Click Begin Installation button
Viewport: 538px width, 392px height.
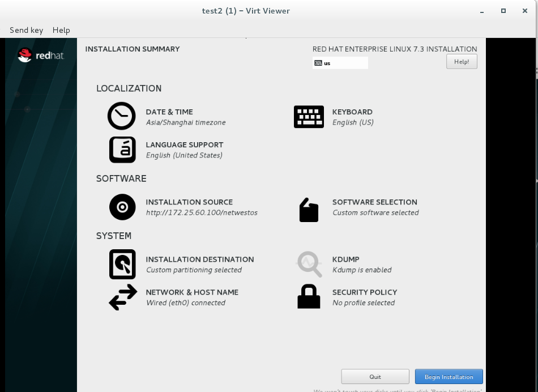449,377
